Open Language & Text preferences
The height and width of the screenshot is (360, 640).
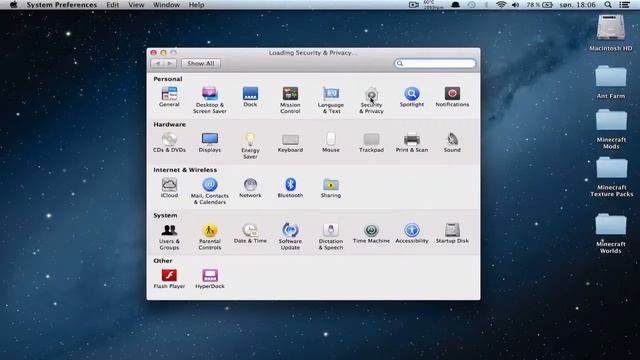[331, 100]
